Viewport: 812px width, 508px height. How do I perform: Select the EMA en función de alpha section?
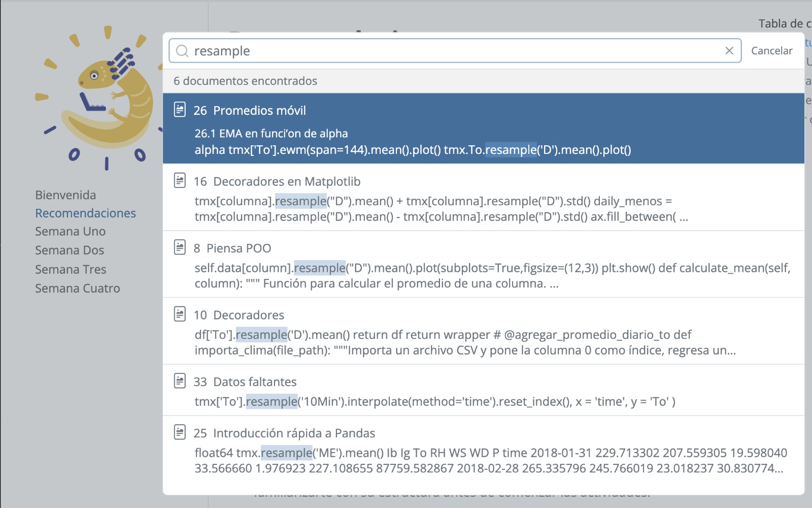(271, 134)
